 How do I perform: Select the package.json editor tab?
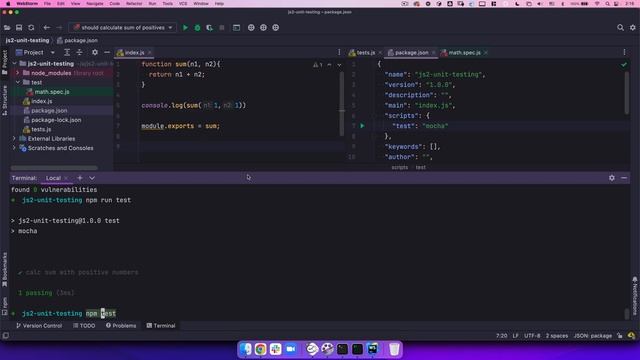click(411, 53)
